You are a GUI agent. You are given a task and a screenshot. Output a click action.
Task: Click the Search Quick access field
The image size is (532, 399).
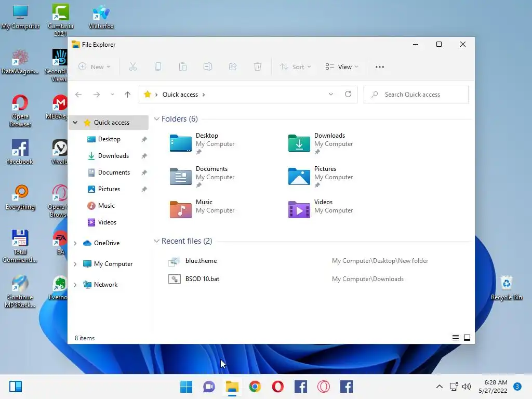[x=416, y=95]
